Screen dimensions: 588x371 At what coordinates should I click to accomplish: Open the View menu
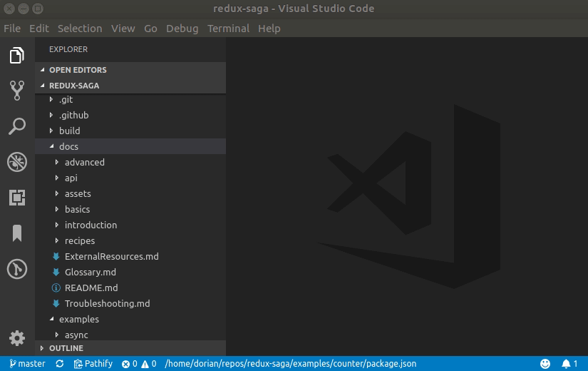[x=123, y=29]
